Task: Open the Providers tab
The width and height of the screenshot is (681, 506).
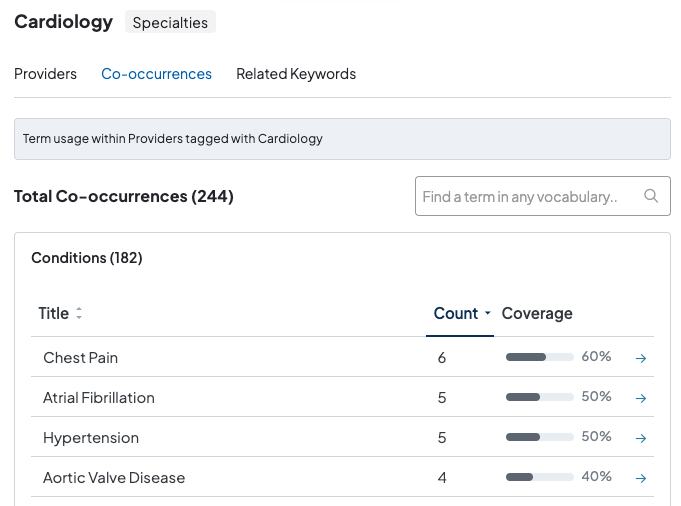Action: 45,74
